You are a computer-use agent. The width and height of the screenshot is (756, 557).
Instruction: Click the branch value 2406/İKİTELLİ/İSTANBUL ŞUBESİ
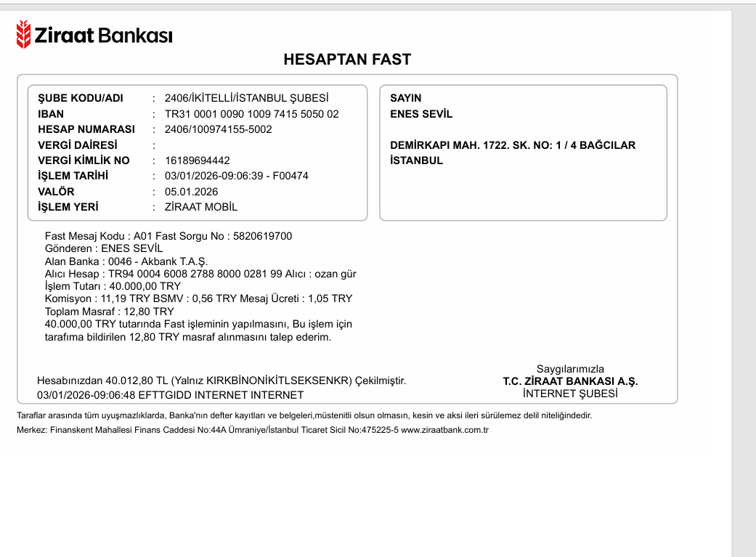point(246,98)
